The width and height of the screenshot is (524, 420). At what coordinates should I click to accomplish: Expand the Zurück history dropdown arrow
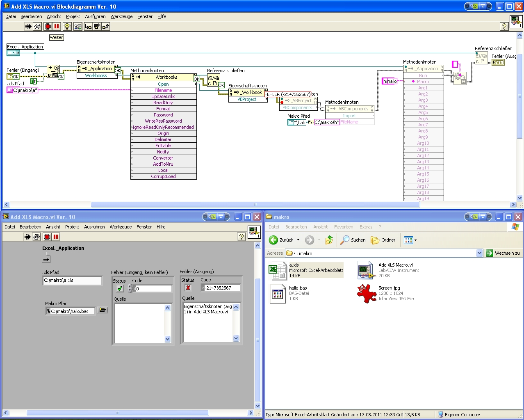tap(298, 240)
